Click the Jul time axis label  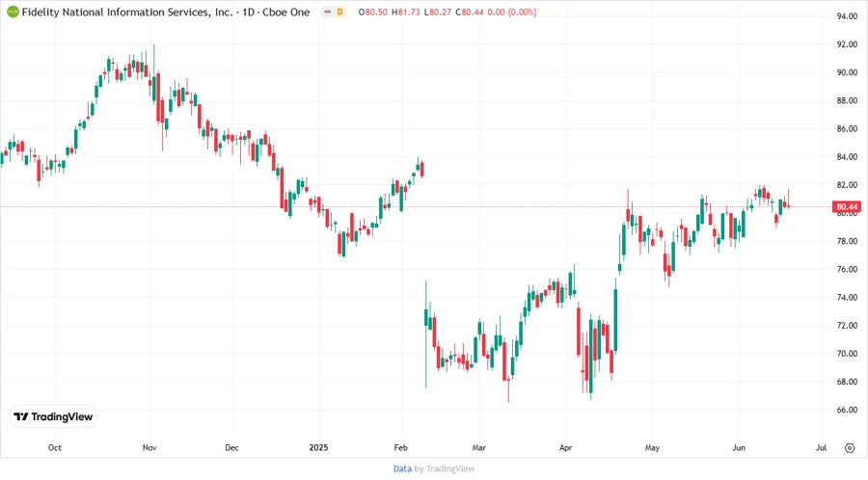tap(821, 448)
